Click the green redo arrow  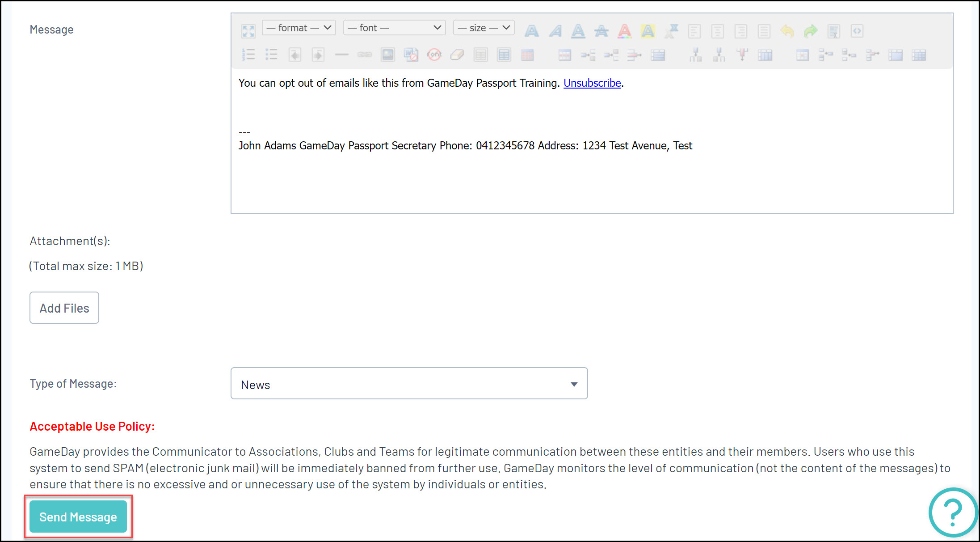[x=810, y=31]
